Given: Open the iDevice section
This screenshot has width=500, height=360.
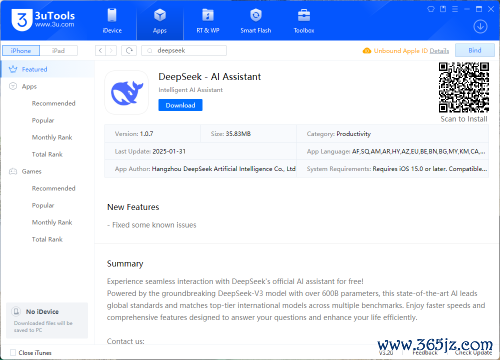Looking at the screenshot, I should (112, 21).
